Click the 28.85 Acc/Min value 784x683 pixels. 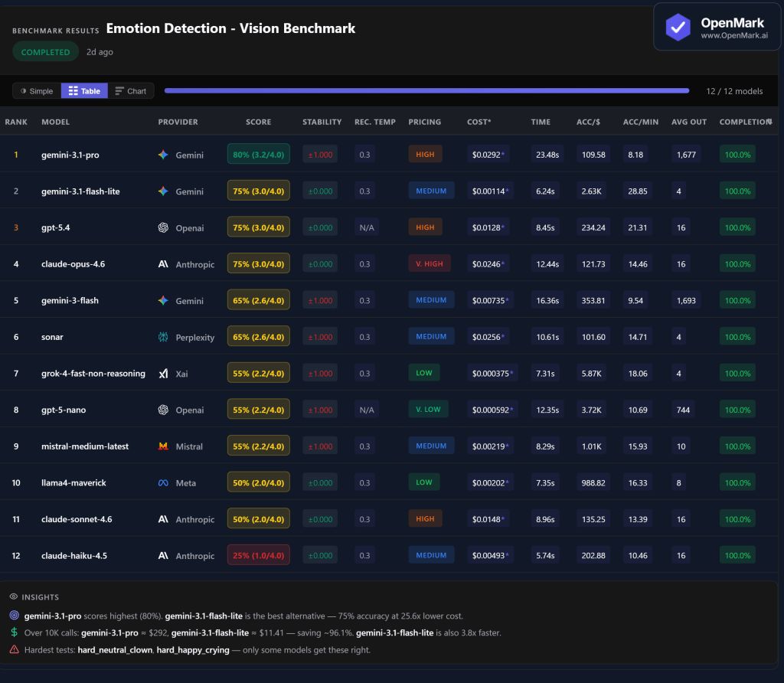pyautogui.click(x=638, y=191)
